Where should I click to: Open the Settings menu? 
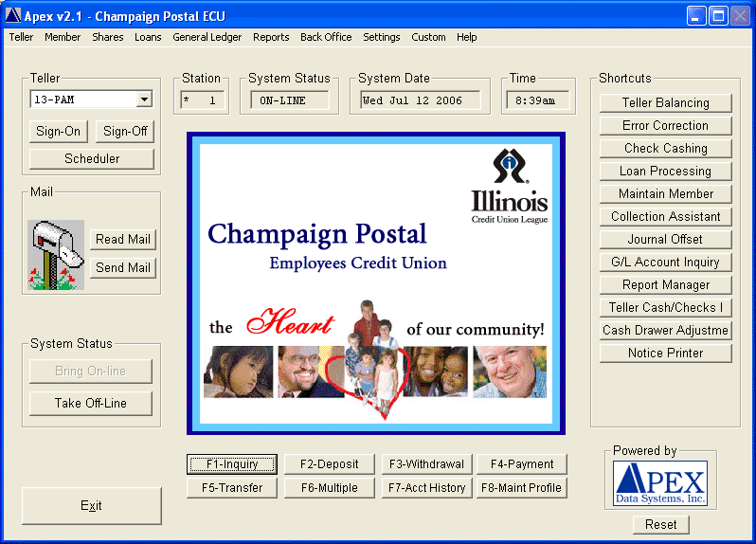click(x=382, y=37)
